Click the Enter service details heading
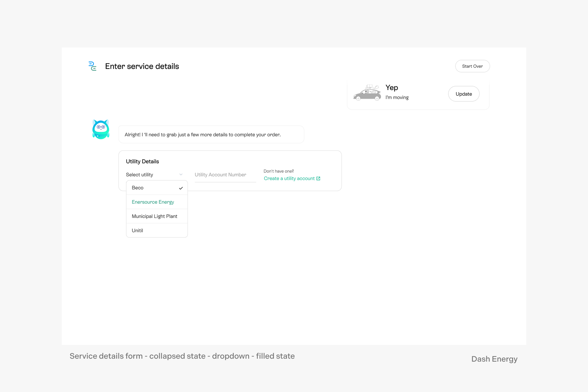Image resolution: width=588 pixels, height=392 pixels. (142, 66)
